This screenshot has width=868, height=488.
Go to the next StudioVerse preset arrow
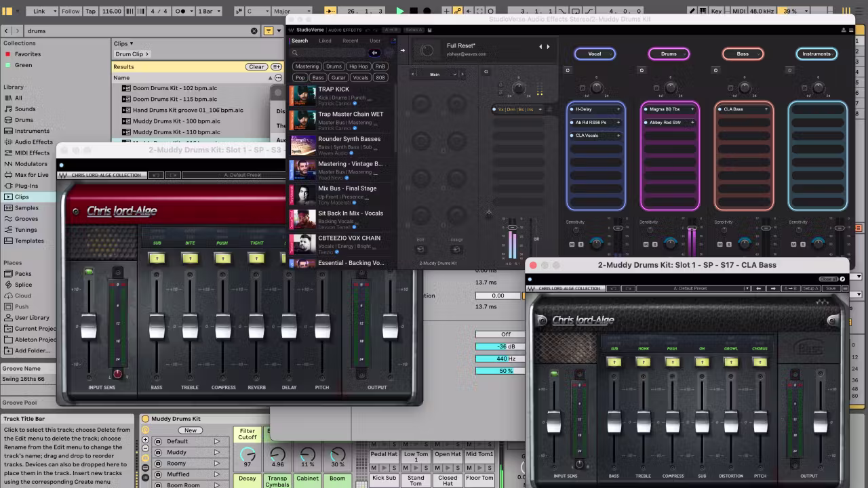[548, 47]
